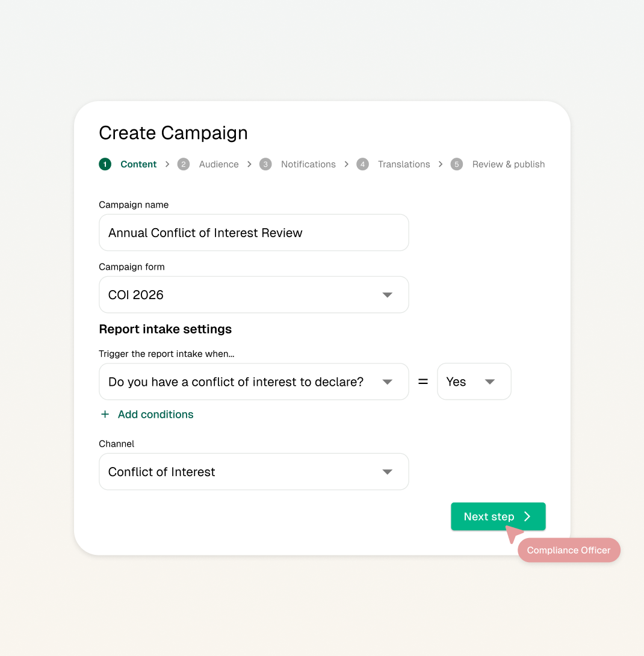Click the step 1 circle icon

pos(105,164)
